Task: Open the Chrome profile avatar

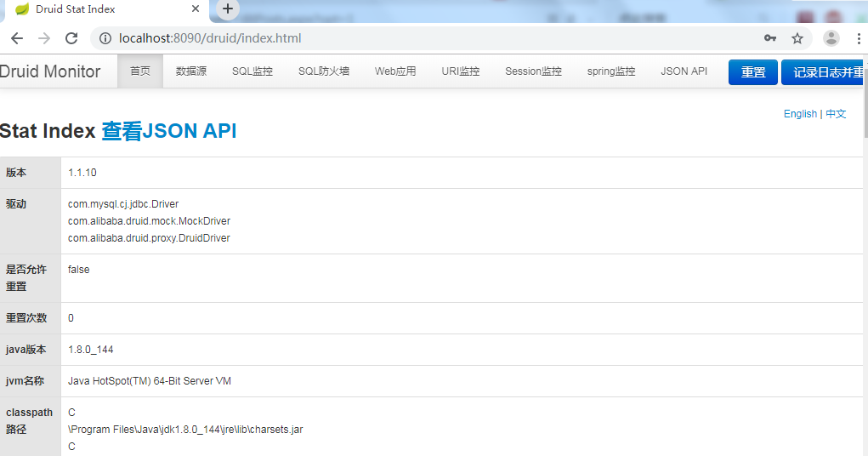Action: click(831, 38)
